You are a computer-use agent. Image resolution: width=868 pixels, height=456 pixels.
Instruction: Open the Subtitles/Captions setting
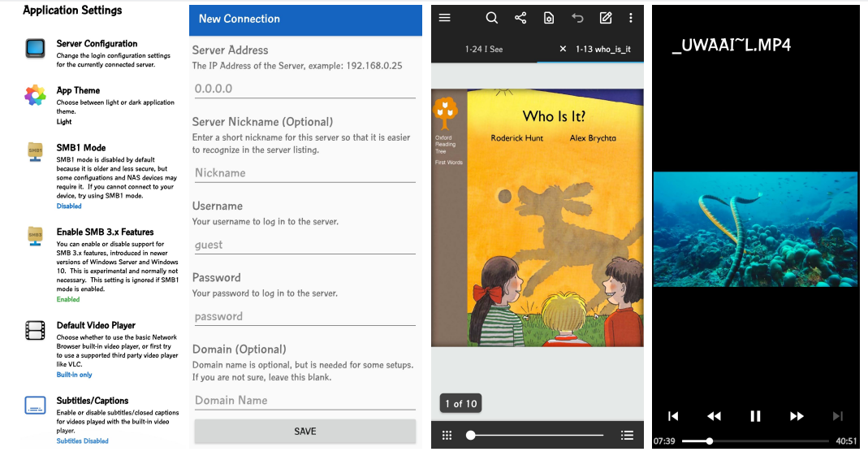click(x=101, y=420)
